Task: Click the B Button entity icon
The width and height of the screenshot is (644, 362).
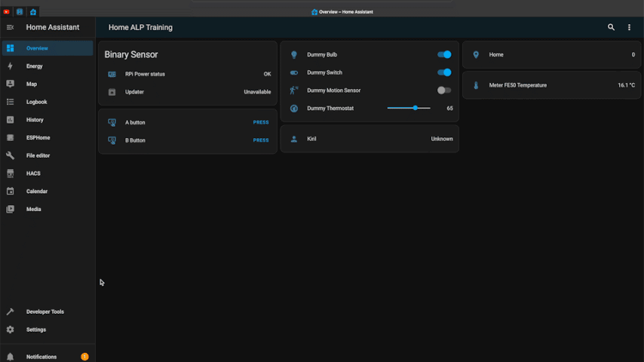Action: click(x=112, y=140)
